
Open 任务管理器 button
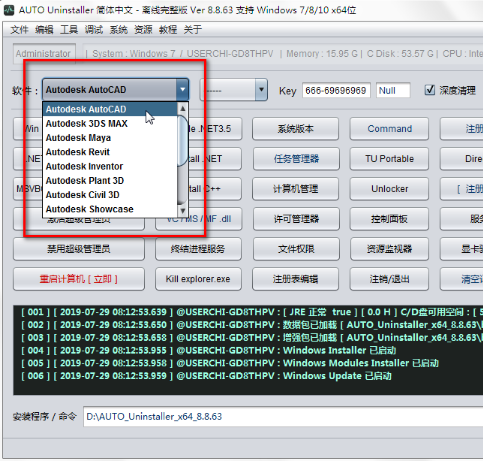296,159
